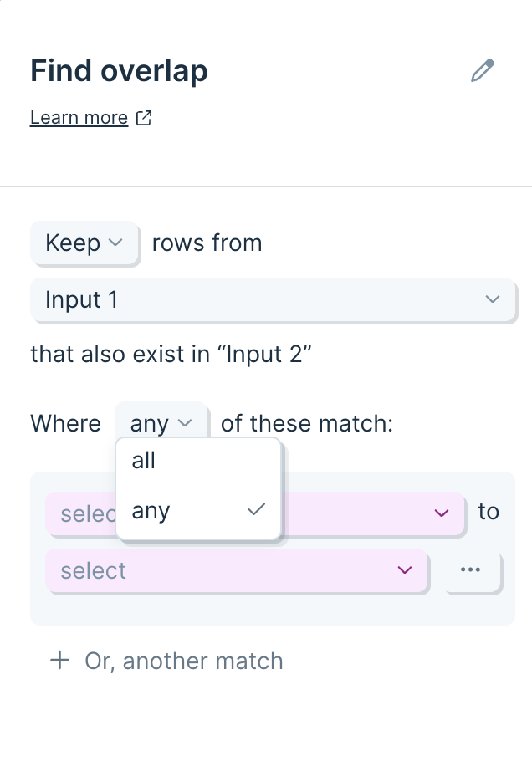Image resolution: width=532 pixels, height=761 pixels.
Task: Click the purple chevron on the second select field
Action: point(405,569)
